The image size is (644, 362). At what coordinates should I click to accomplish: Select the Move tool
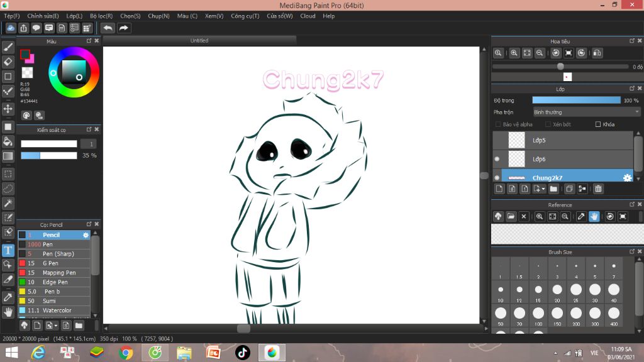[8, 109]
